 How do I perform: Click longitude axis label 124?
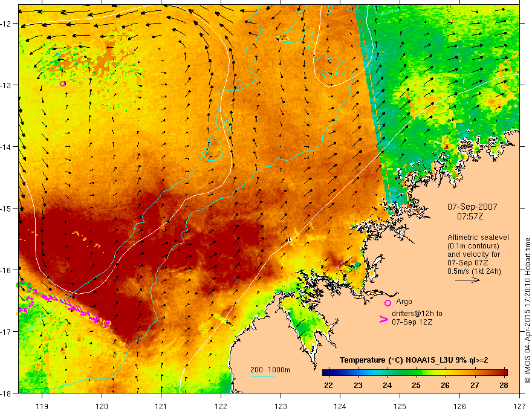click(x=340, y=406)
